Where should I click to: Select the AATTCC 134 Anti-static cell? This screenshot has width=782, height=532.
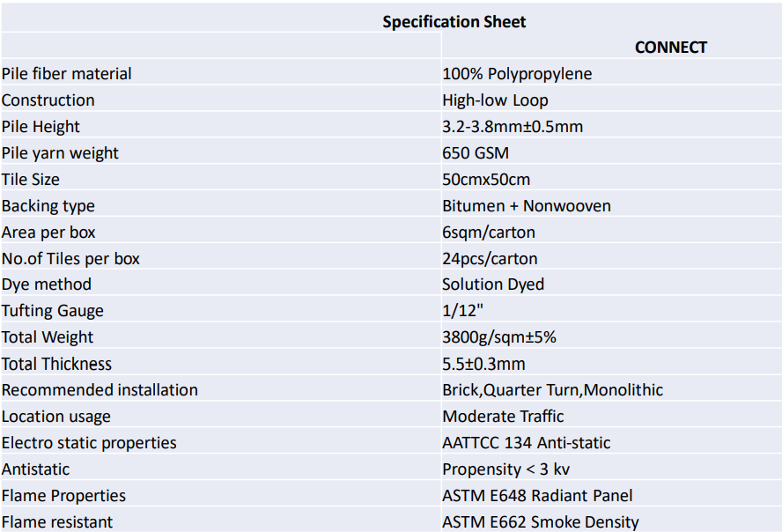coord(527,443)
